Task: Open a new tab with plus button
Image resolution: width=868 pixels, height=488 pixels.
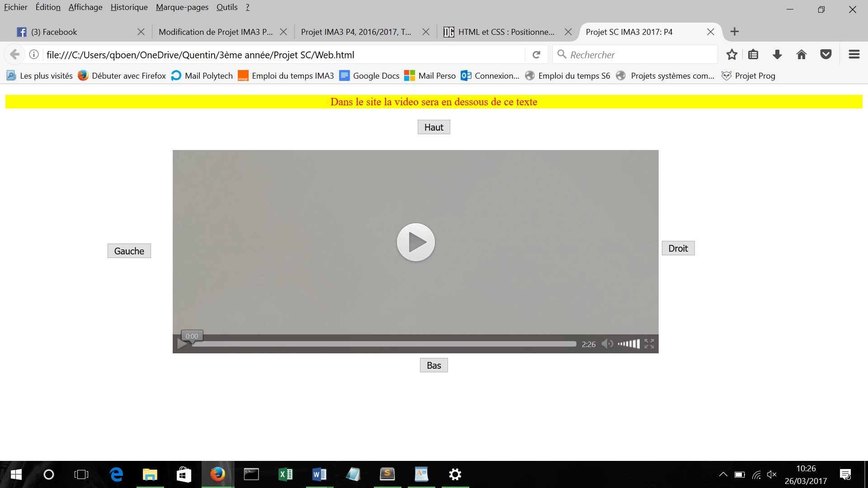Action: click(735, 32)
